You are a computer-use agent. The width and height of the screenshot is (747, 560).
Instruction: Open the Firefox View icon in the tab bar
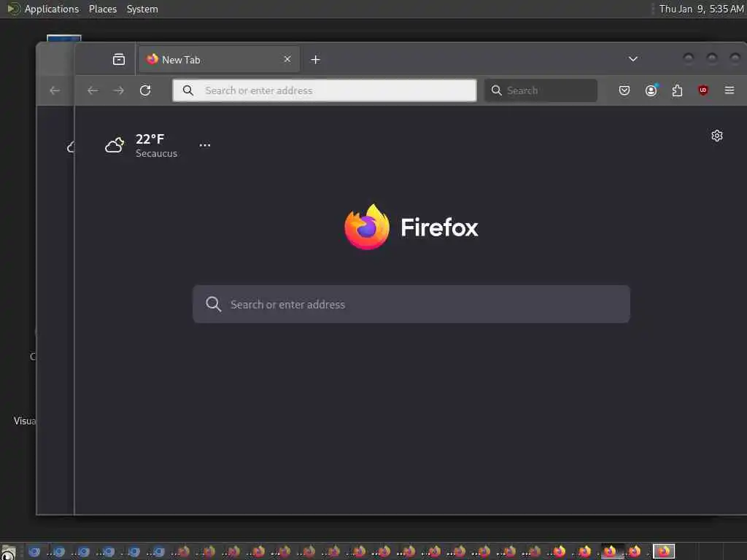(119, 60)
